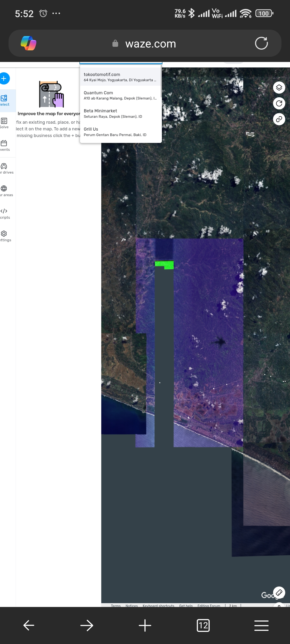Reload the page in the browser

[x=261, y=43]
